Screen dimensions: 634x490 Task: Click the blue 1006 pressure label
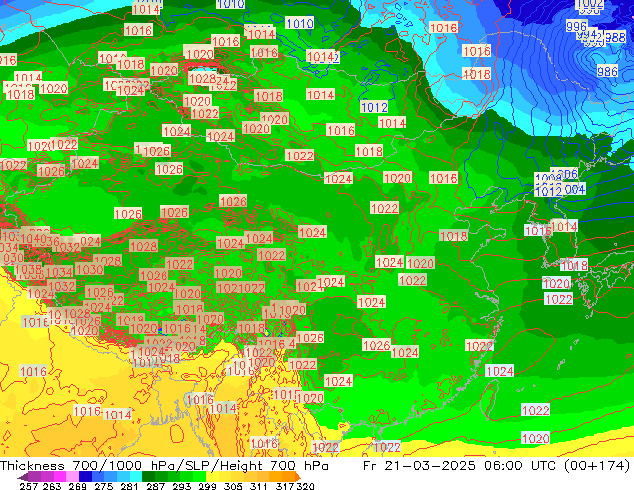pyautogui.click(x=564, y=174)
